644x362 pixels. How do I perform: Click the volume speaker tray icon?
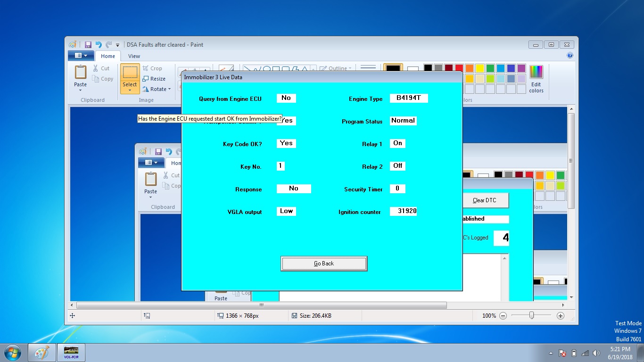(x=596, y=353)
